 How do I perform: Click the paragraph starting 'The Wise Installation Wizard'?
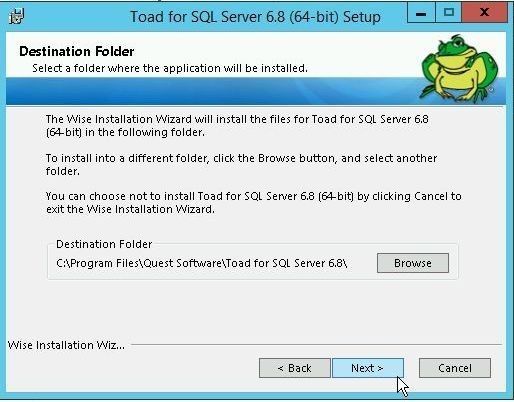(237, 126)
